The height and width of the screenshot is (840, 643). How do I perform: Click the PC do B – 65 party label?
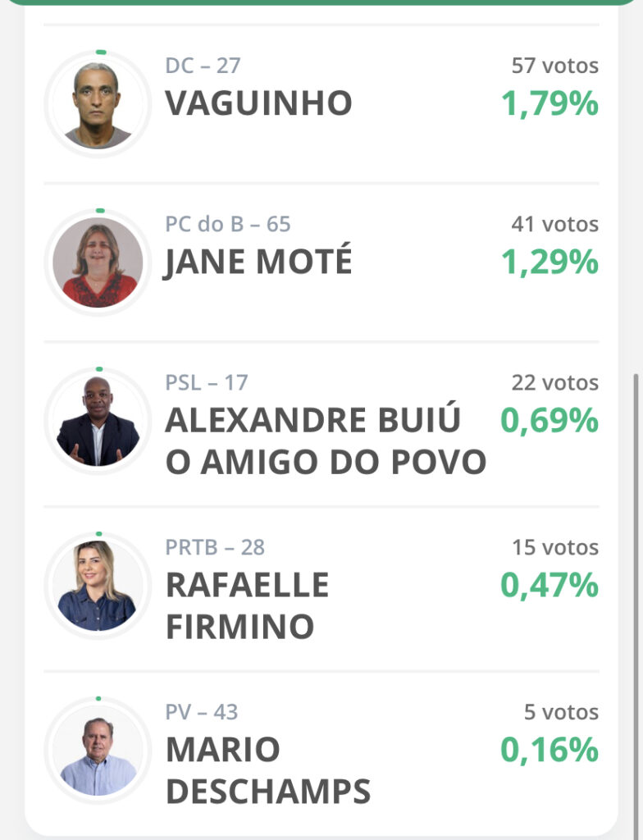click(228, 224)
